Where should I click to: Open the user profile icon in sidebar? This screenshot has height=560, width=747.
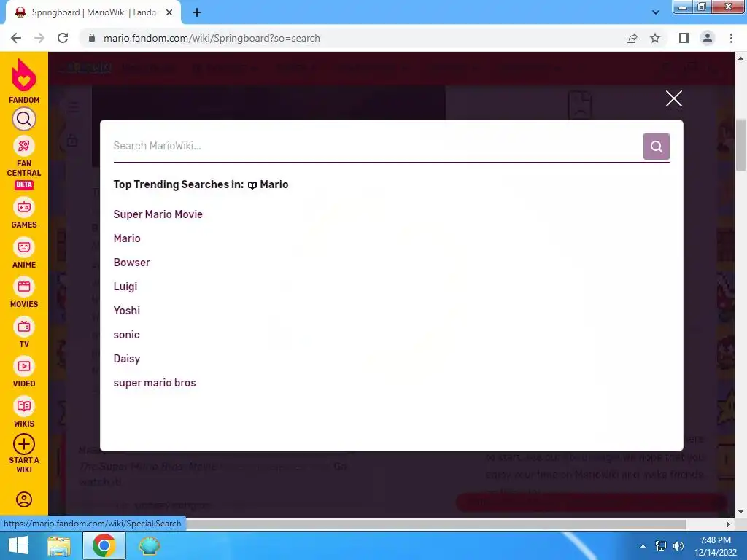point(24,499)
